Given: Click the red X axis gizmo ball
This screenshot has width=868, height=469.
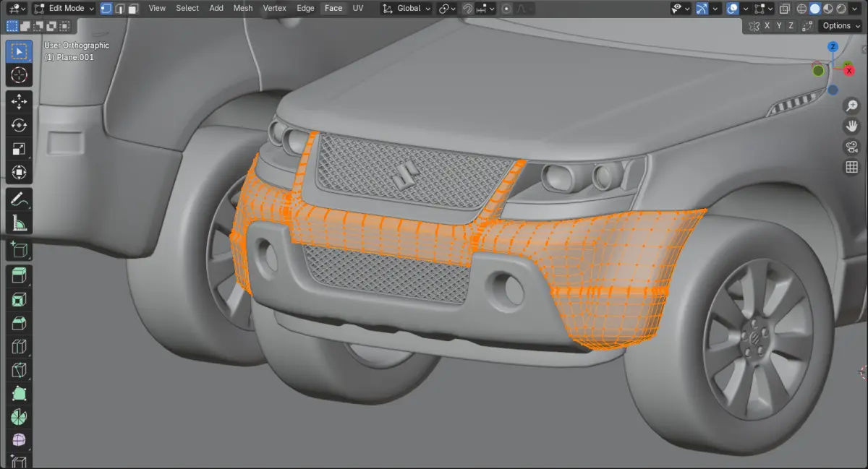Looking at the screenshot, I should pos(848,69).
